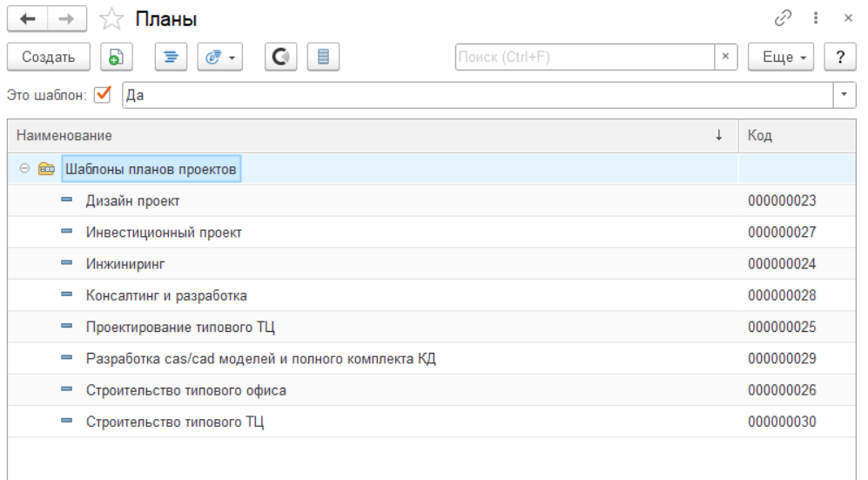
Task: Select the "Инвестиционный проект" row
Action: 164,233
